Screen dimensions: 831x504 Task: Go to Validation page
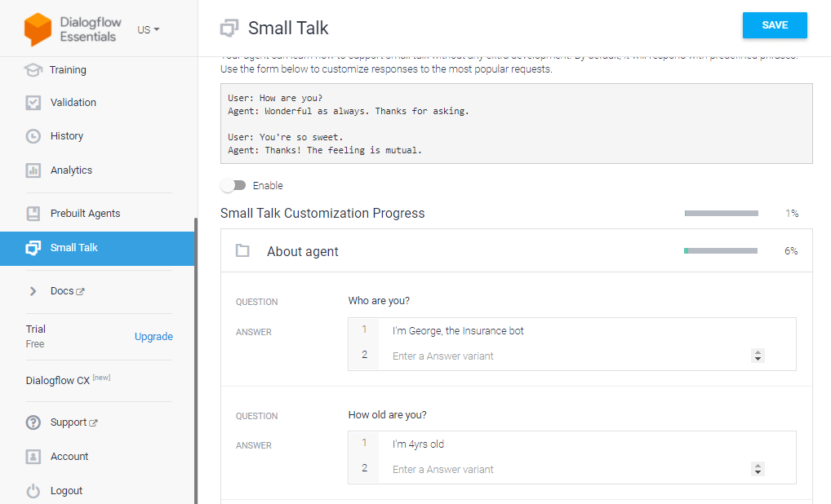pos(73,103)
